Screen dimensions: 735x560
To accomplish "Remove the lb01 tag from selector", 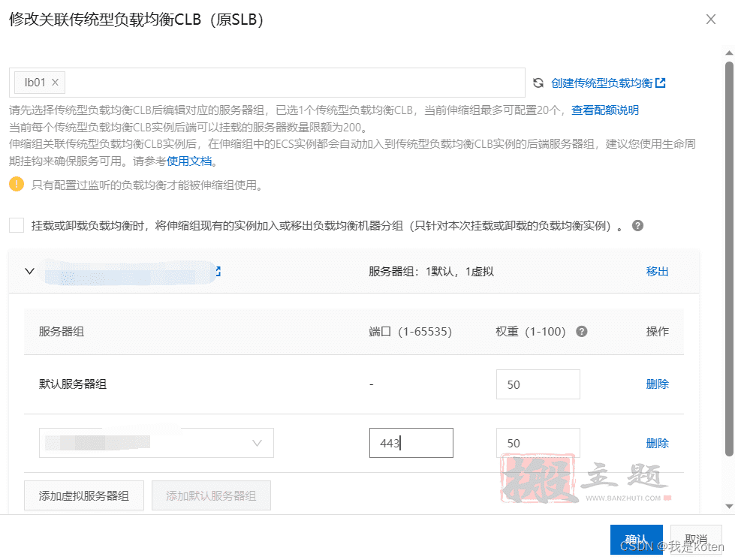I will click(x=55, y=83).
